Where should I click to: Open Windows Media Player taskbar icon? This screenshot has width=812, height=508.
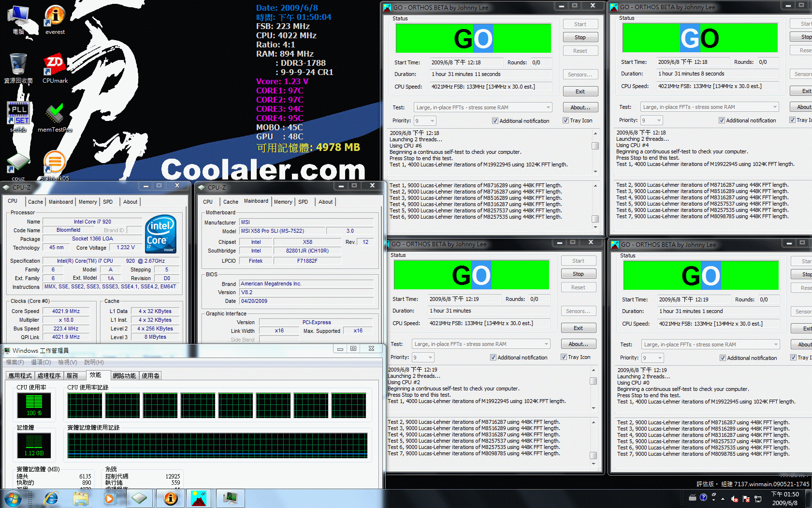[x=109, y=498]
